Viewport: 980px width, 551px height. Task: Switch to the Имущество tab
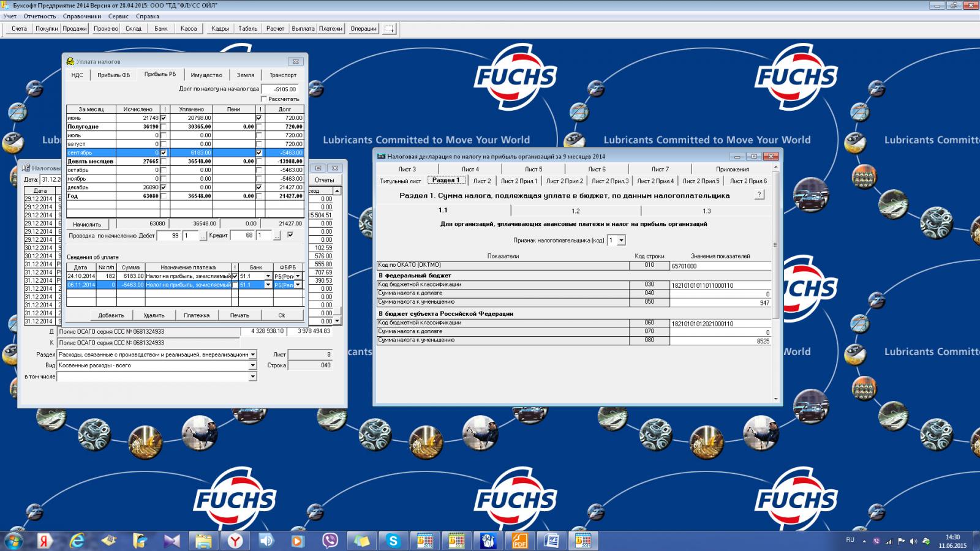(206, 75)
